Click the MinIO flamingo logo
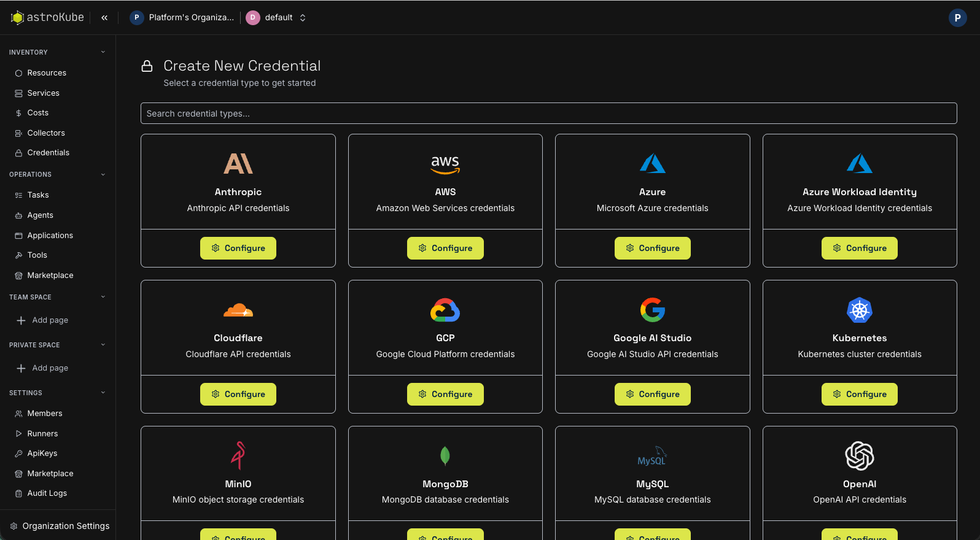The image size is (980, 540). coord(238,455)
